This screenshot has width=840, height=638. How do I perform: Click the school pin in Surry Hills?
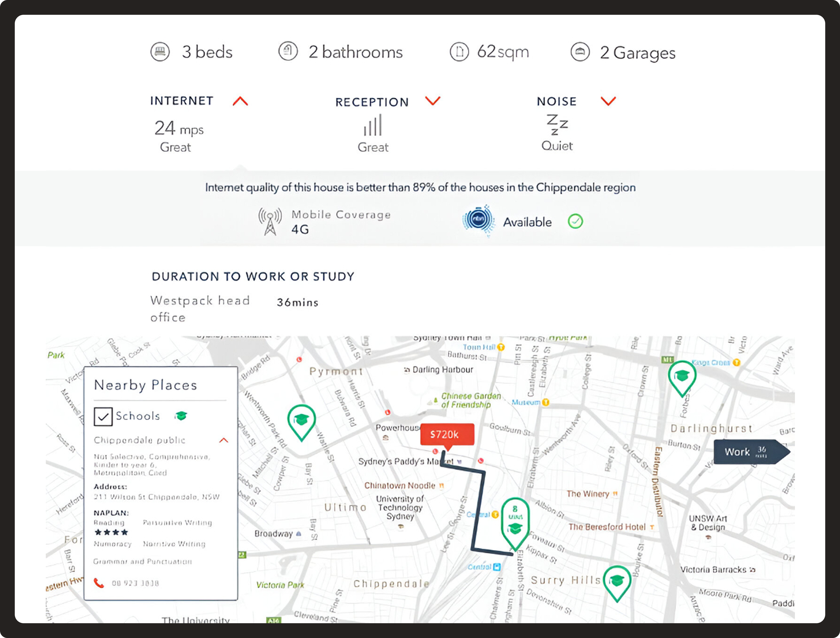click(x=617, y=581)
